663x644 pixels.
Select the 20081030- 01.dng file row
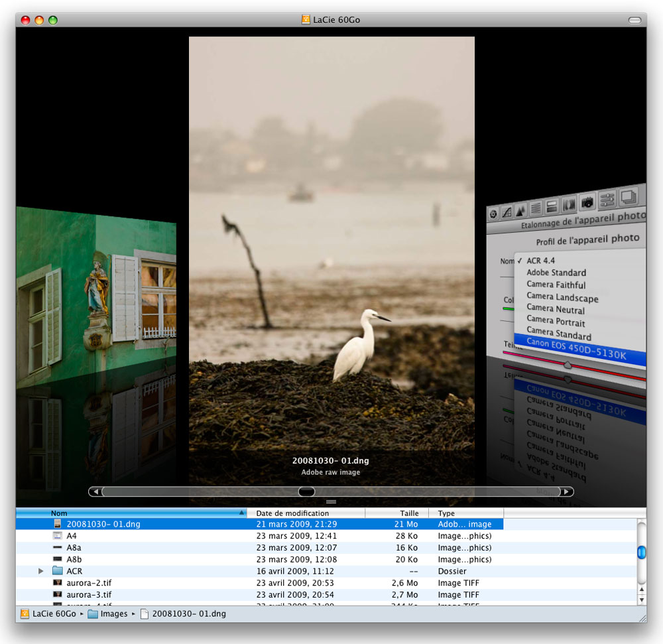click(x=259, y=524)
